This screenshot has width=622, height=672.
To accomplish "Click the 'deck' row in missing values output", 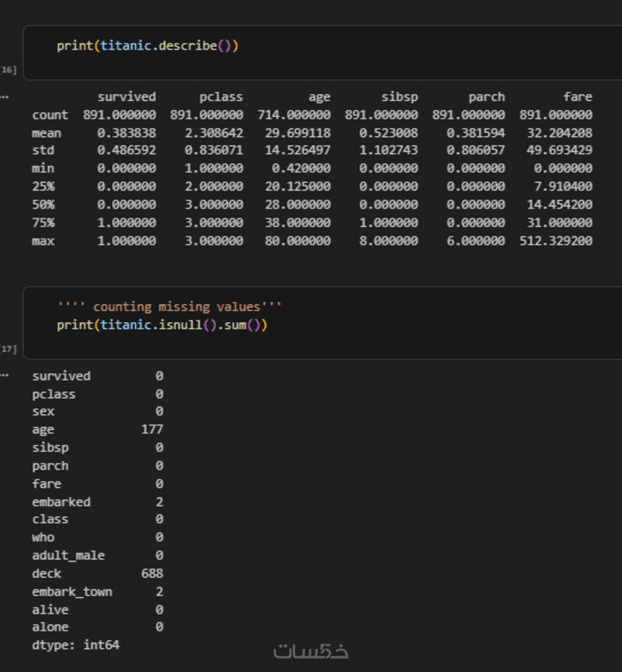I will [46, 574].
